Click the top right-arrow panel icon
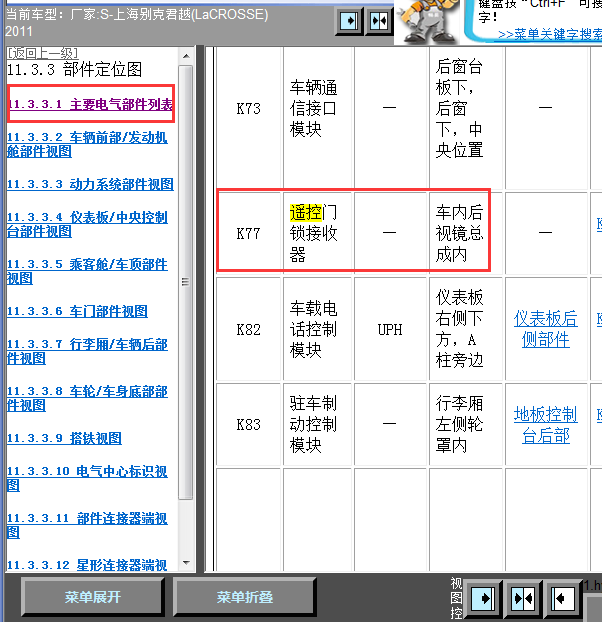The width and height of the screenshot is (602, 622). point(349,21)
